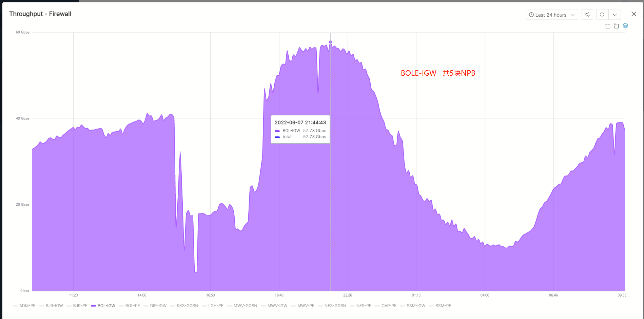Click the NFS-GGSN legend item
This screenshot has width=644, height=319.
(x=335, y=306)
